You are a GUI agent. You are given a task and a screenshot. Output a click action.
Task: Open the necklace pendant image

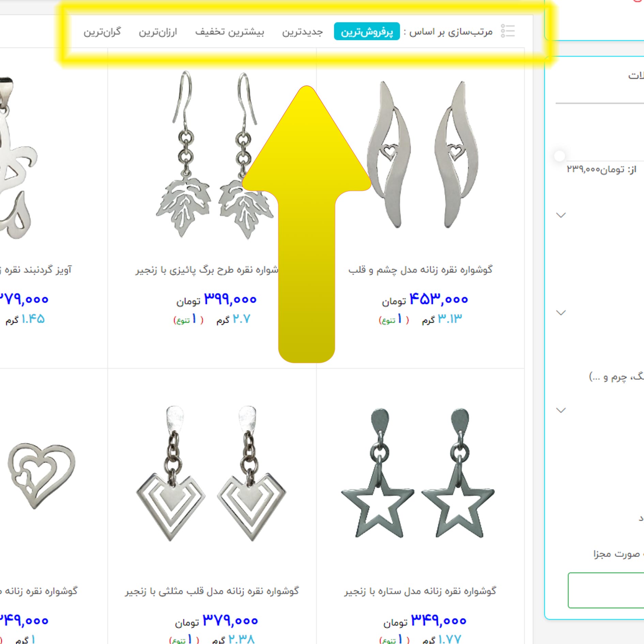[x=17, y=157]
